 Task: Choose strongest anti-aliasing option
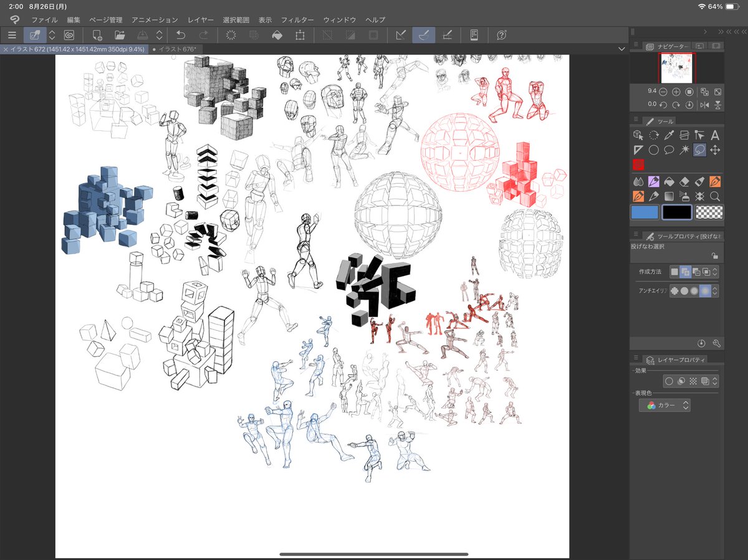705,291
